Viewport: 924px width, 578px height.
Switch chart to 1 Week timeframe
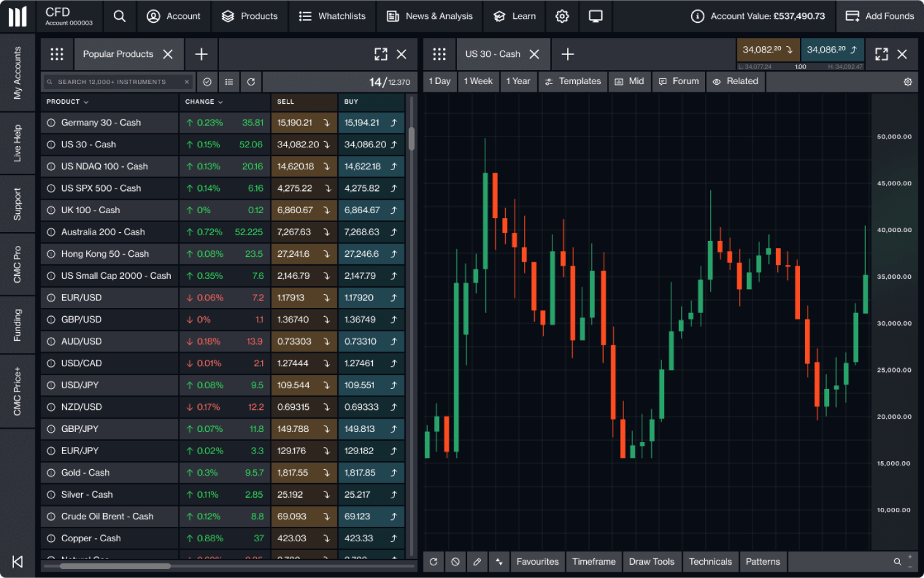coord(478,82)
